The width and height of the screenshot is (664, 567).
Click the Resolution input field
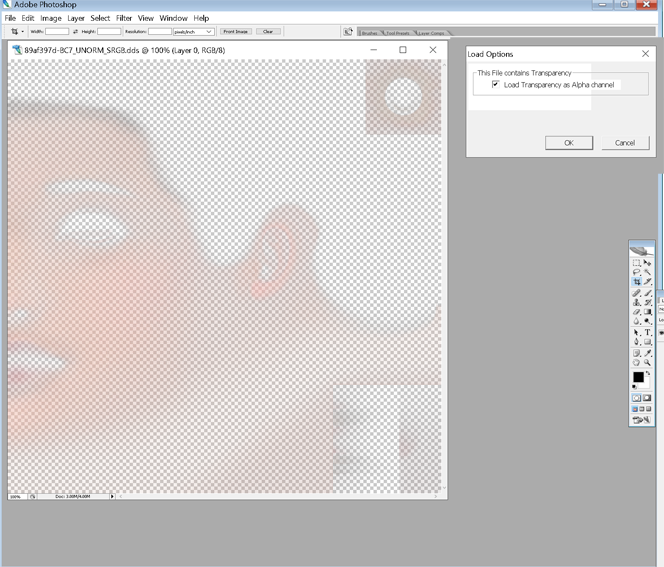tap(160, 31)
